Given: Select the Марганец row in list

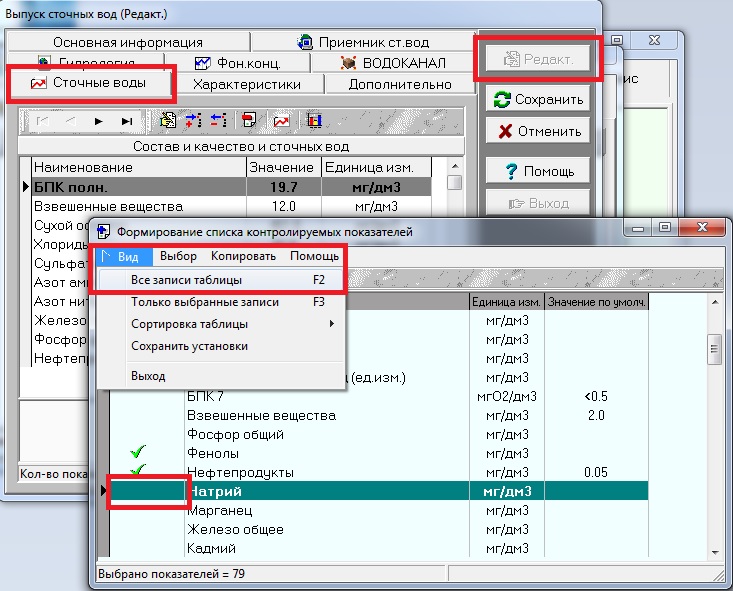Looking at the screenshot, I should click(x=220, y=511).
